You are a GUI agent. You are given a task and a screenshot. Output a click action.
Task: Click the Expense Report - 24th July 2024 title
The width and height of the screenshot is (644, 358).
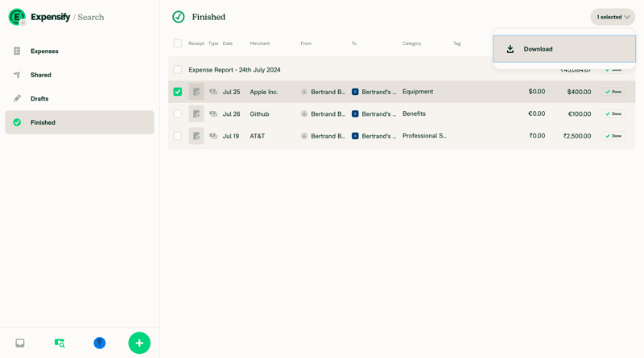[x=234, y=70]
